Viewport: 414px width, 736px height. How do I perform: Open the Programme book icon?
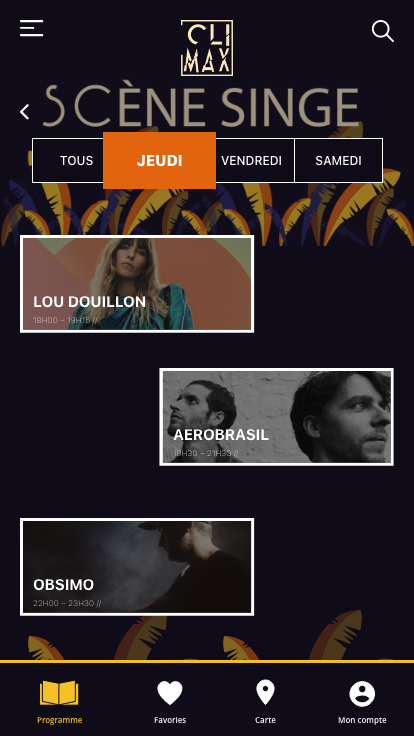tap(59, 693)
